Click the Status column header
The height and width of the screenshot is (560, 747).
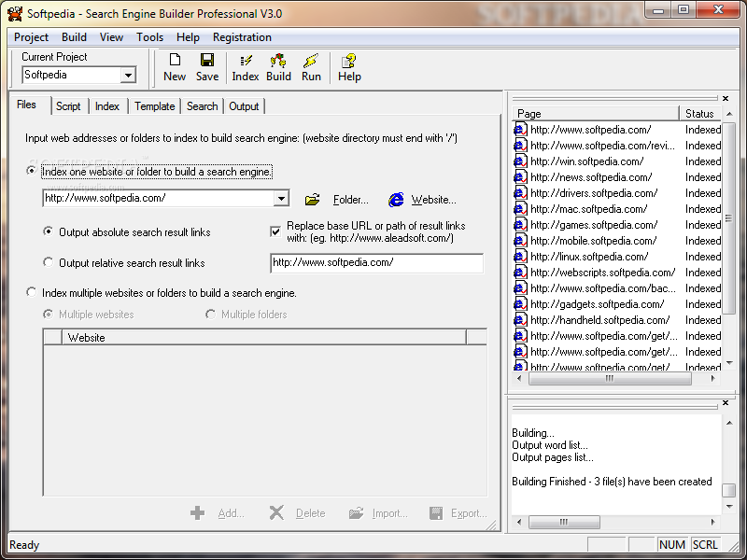tap(700, 113)
